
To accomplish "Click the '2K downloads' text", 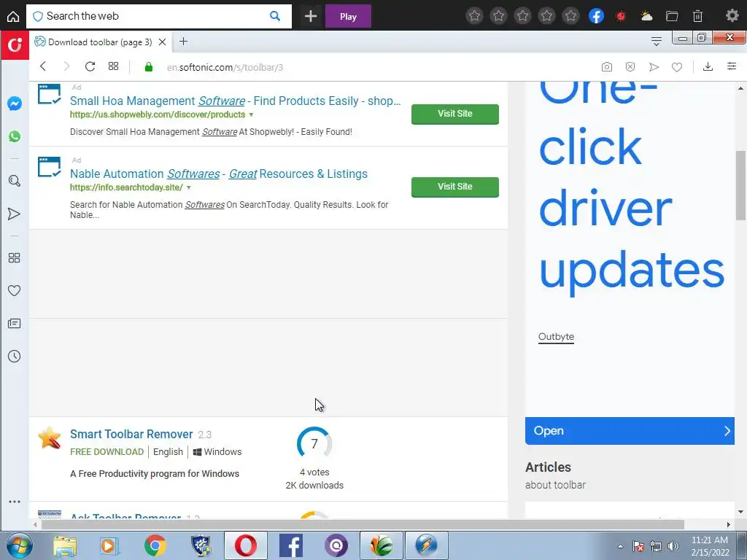I will 314,485.
